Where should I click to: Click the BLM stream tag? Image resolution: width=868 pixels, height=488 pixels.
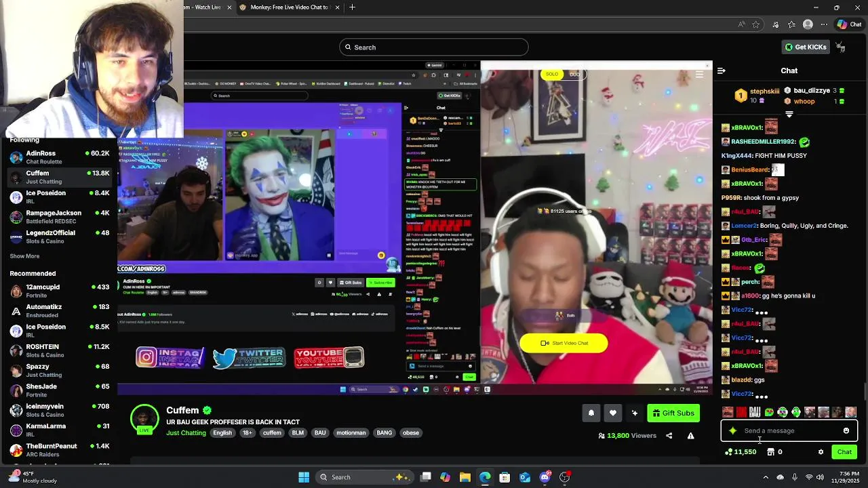click(x=298, y=433)
